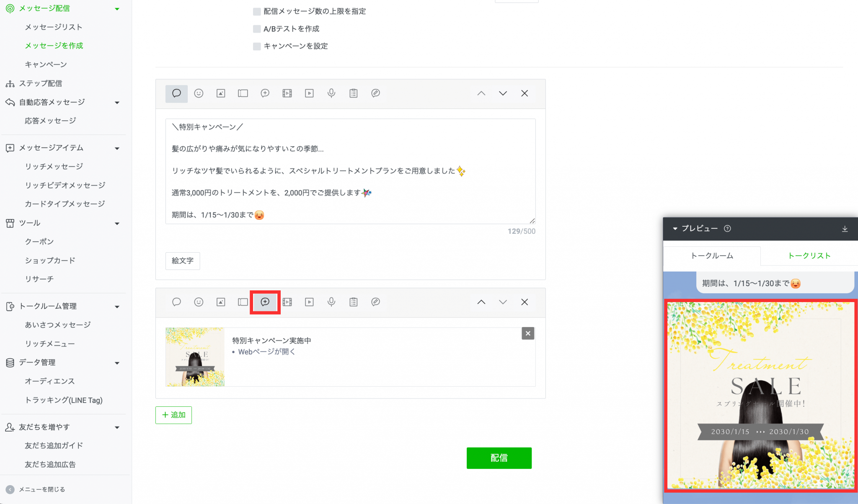Image resolution: width=858 pixels, height=504 pixels.
Task: Expand the ツール section chevron
Action: click(117, 223)
